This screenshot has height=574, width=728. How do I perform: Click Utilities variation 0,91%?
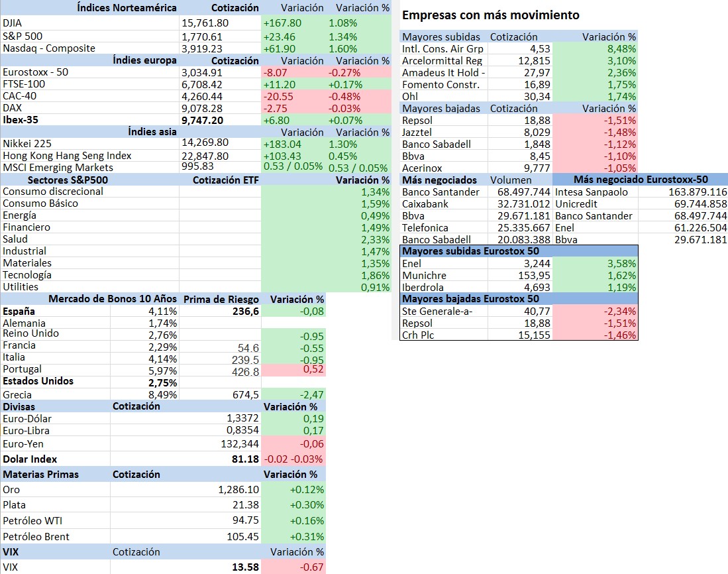point(375,287)
